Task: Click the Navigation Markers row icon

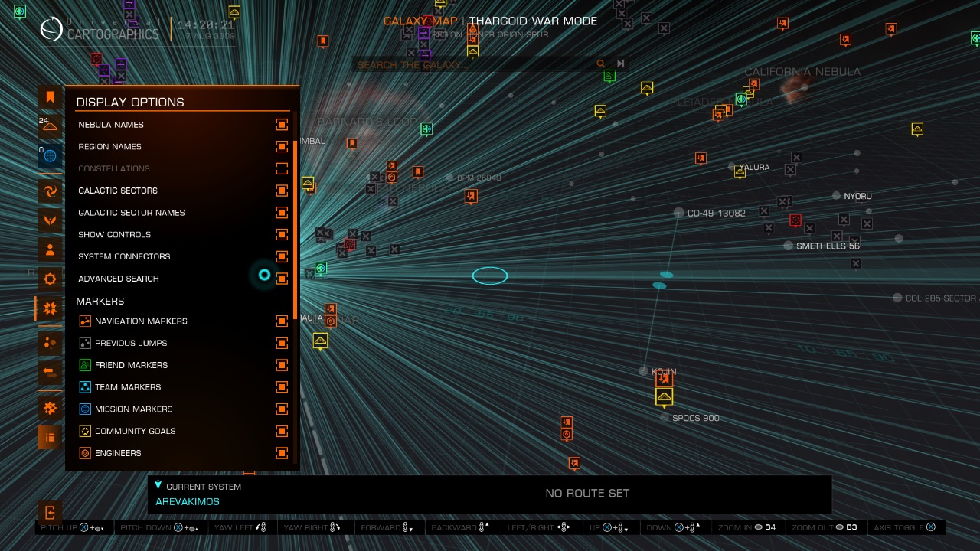Action: pos(85,321)
